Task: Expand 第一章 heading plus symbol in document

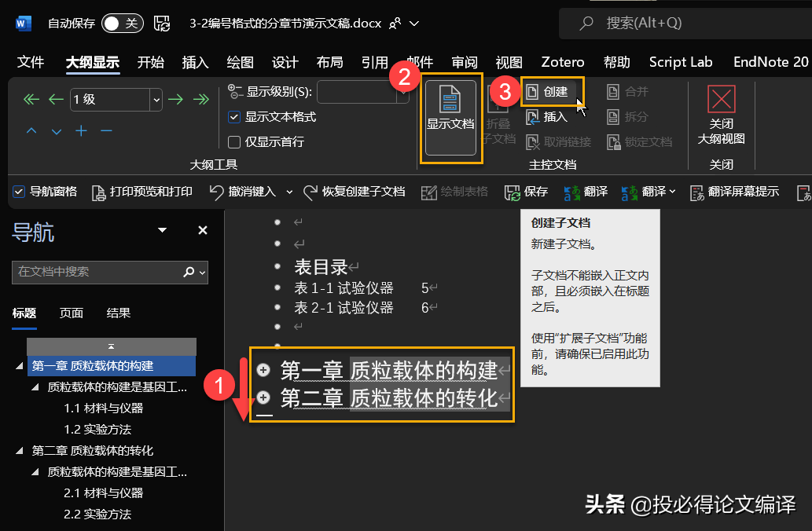Action: tap(263, 369)
